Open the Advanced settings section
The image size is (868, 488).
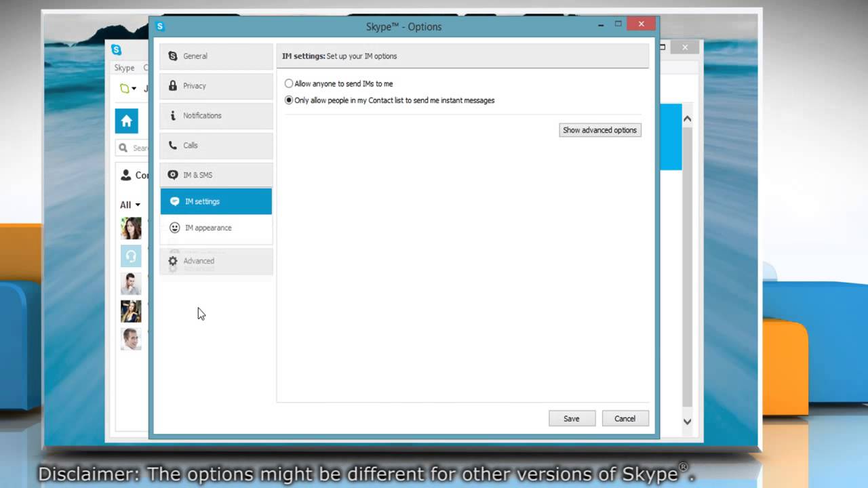[216, 261]
